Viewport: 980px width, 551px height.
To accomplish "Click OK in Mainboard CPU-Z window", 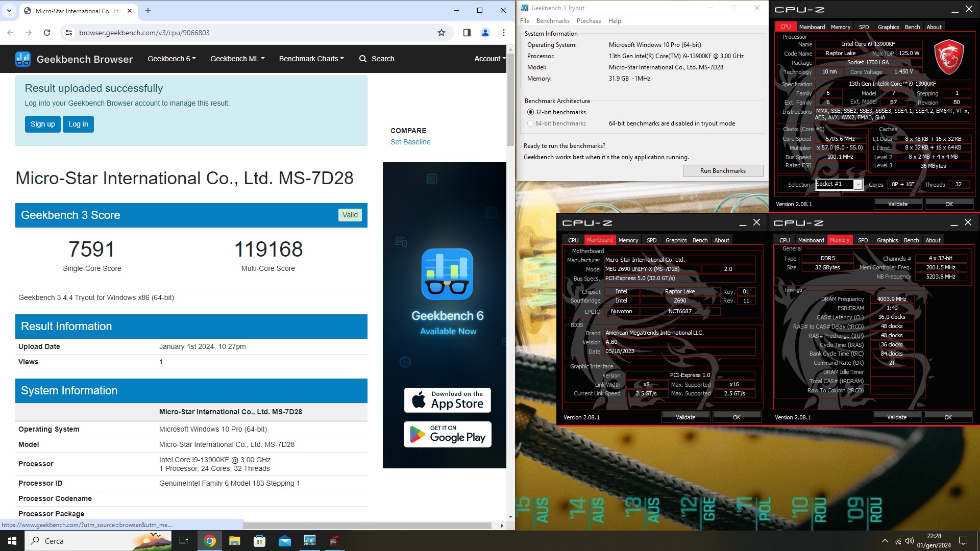I will 737,417.
